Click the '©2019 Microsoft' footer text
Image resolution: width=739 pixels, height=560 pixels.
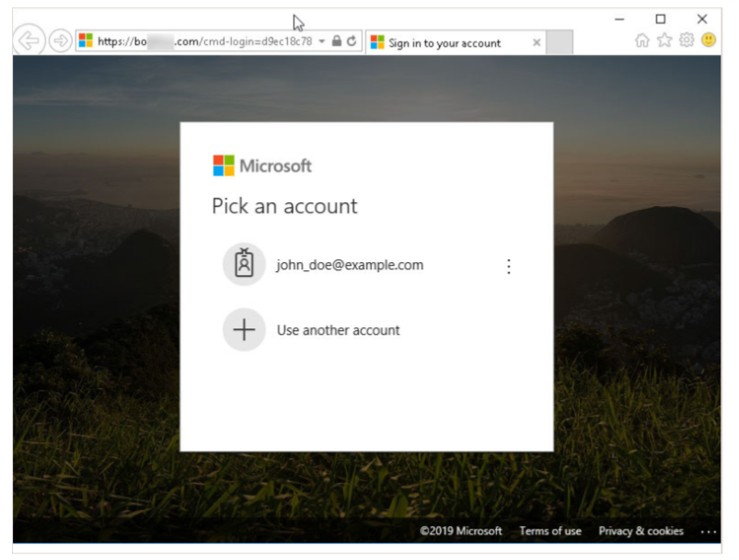point(461,531)
